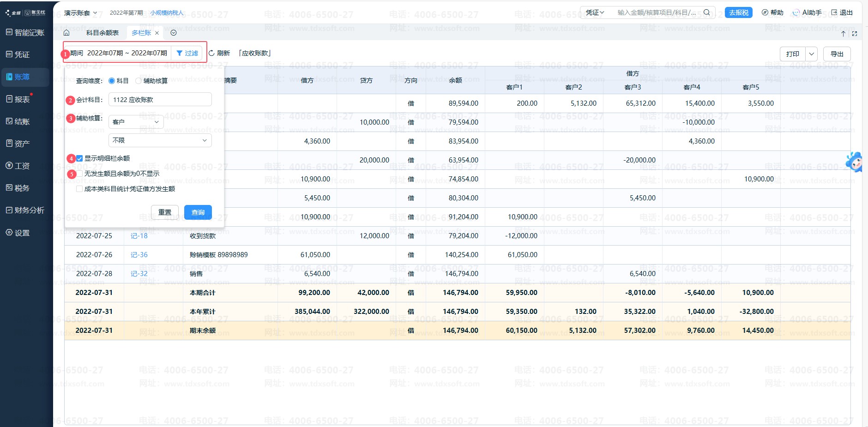Click the mascot assistant floating icon
Screen dimensions: 868x427
click(x=854, y=162)
